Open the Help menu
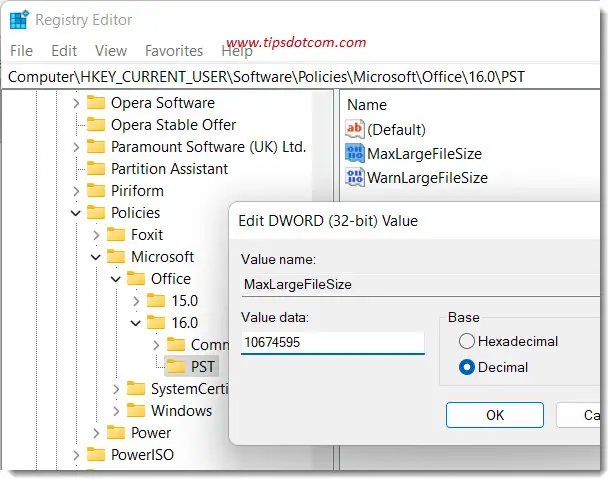 [237, 51]
